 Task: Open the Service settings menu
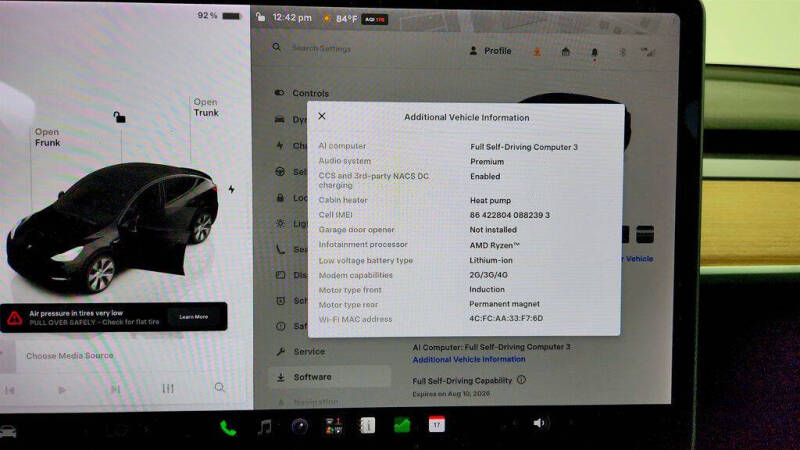(301, 352)
